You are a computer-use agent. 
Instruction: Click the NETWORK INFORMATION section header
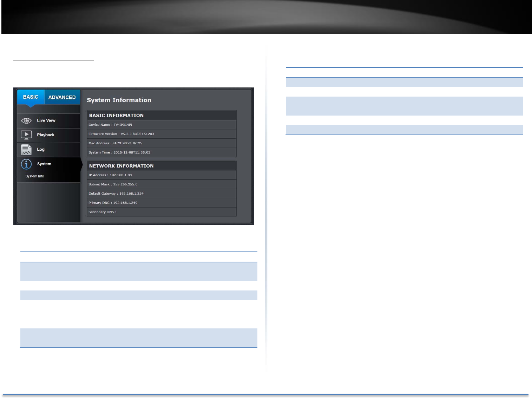coord(162,166)
